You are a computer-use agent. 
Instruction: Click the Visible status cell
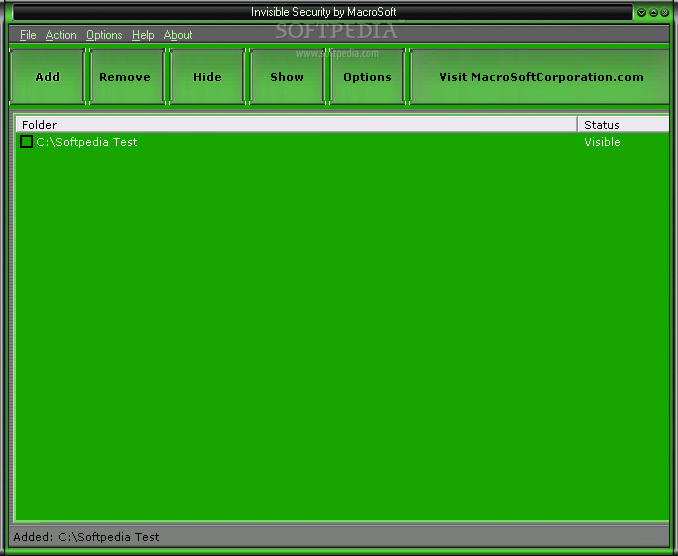coord(602,142)
